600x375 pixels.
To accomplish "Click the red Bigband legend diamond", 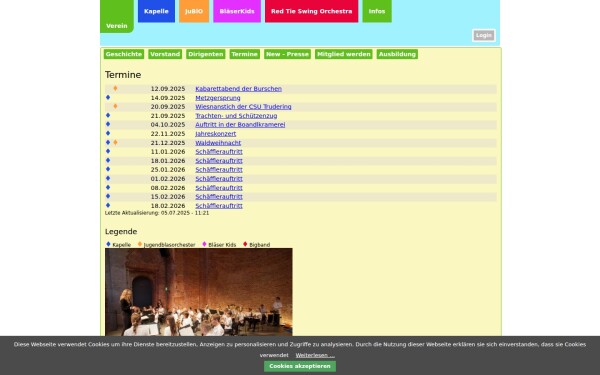I will (x=245, y=244).
